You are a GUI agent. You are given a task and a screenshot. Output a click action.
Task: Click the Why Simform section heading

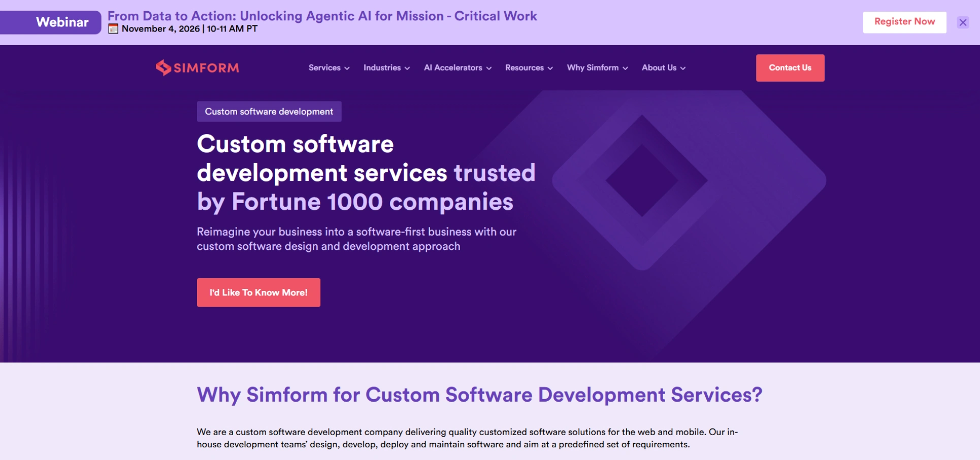point(479,395)
